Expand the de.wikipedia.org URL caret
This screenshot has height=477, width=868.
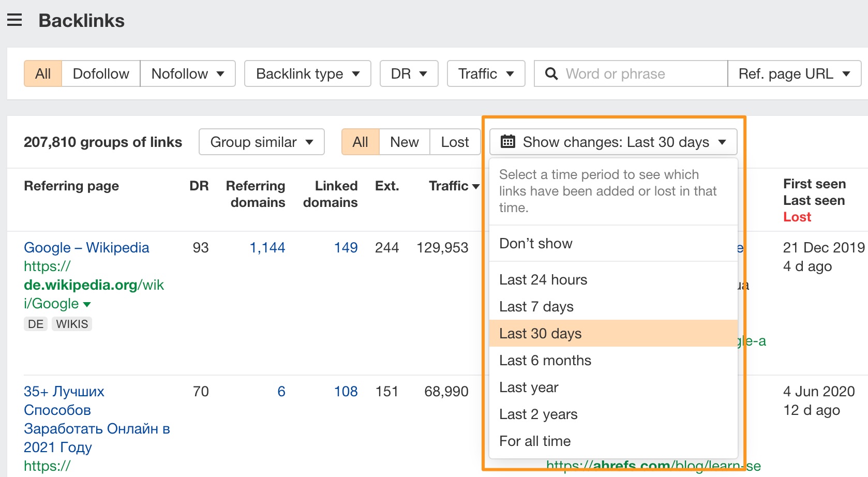click(87, 304)
